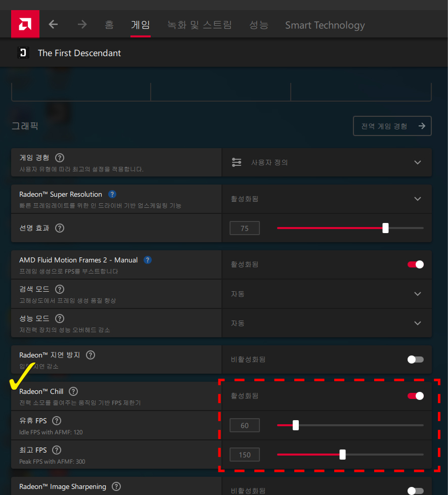Click the sliders icon beside 사용자 정의
448x495 pixels.
(237, 162)
